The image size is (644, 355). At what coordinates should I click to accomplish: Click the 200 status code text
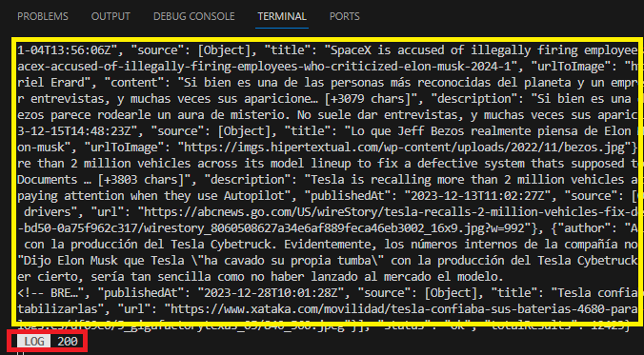[67, 342]
